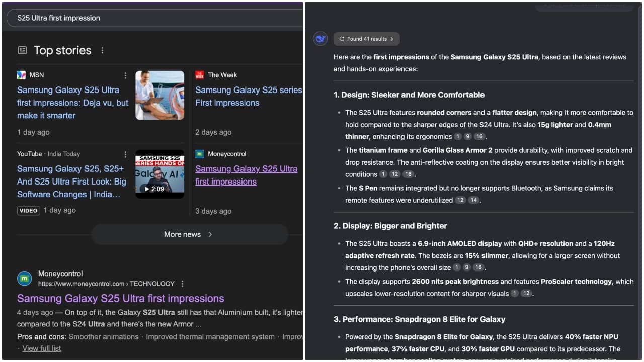Click the MSN source logo icon
This screenshot has width=644, height=362.
click(x=21, y=75)
